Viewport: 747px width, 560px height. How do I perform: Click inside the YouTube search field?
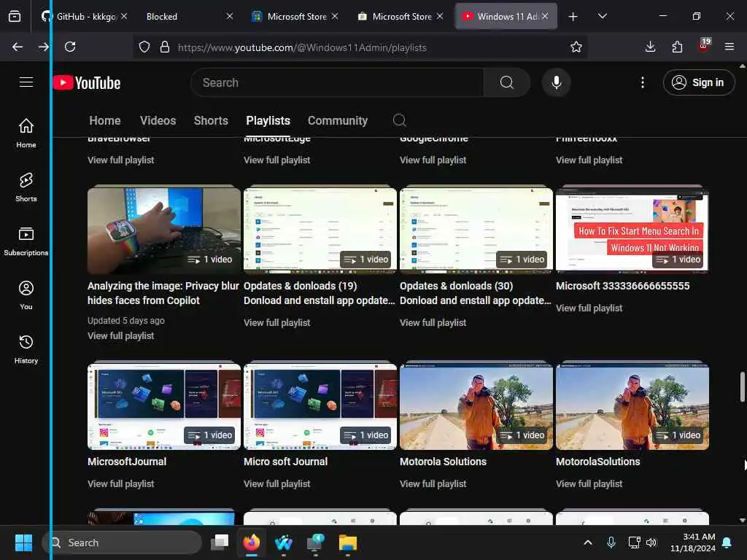(x=337, y=82)
